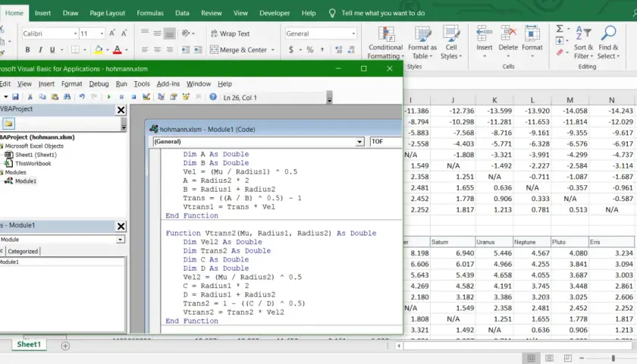Image resolution: width=637 pixels, height=364 pixels.
Task: Open the Formulas ribbon tab
Action: [150, 13]
